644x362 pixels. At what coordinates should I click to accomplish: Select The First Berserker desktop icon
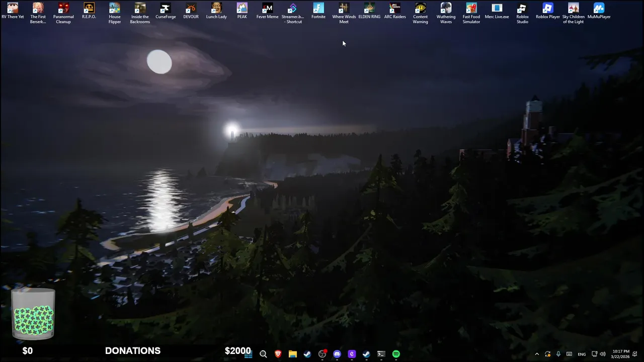(x=38, y=13)
